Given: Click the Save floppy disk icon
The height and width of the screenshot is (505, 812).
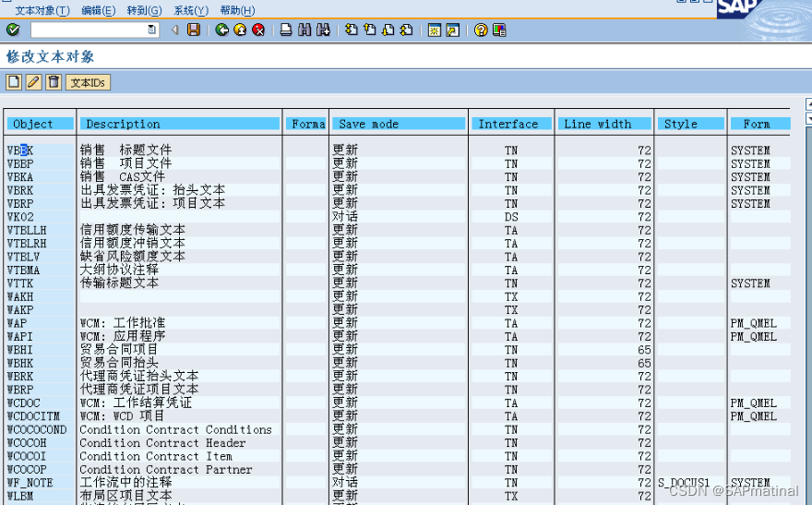Looking at the screenshot, I should (194, 30).
